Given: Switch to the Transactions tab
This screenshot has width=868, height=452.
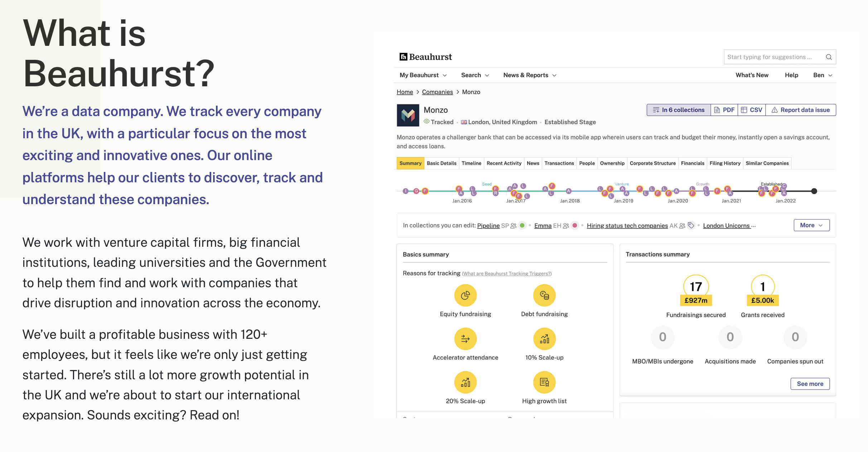Looking at the screenshot, I should click(x=559, y=163).
